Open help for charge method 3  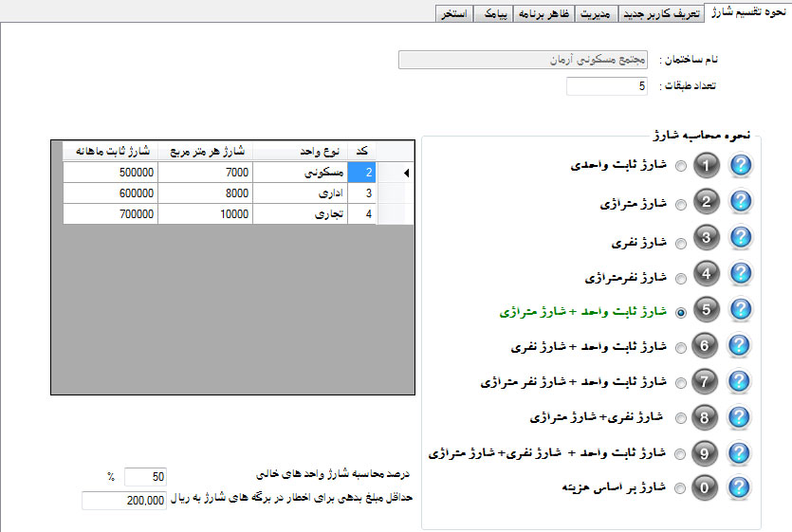click(741, 237)
